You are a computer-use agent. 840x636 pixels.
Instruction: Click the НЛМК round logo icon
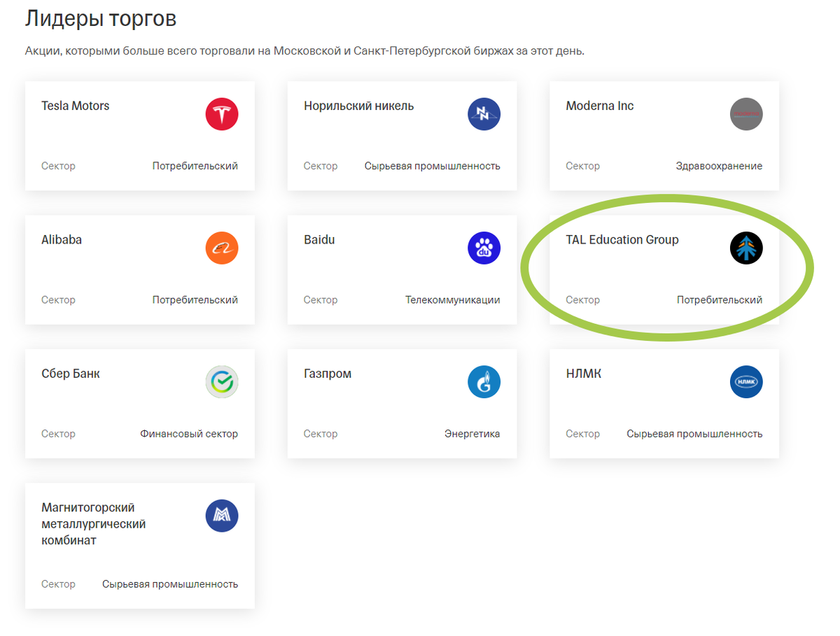[x=746, y=381]
